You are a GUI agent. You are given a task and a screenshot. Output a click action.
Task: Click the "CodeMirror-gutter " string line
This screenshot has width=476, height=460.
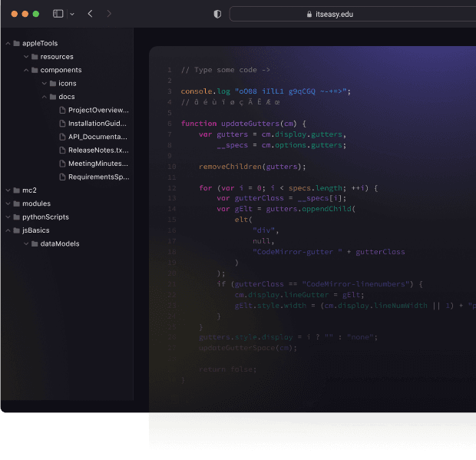pyautogui.click(x=329, y=252)
